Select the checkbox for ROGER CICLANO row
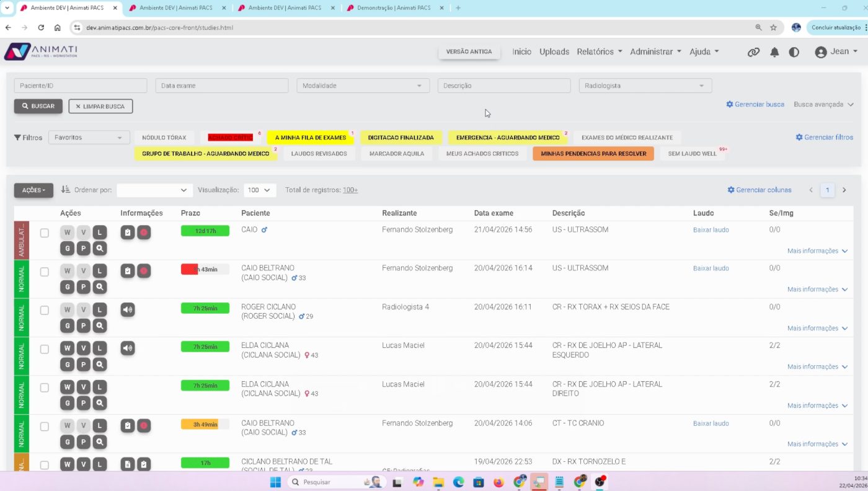Viewport: 868px width, 491px height. point(45,310)
